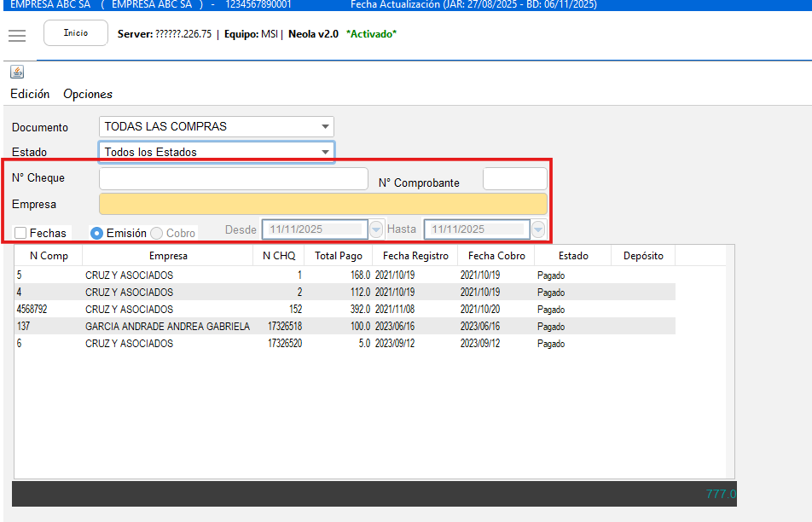This screenshot has height=522, width=812.
Task: Click the Inicio button
Action: click(x=76, y=33)
